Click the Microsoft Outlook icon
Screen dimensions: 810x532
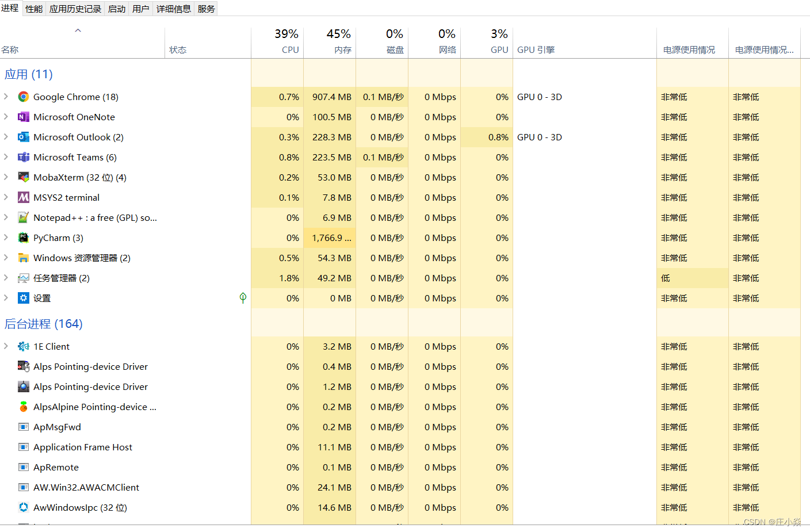tap(23, 137)
